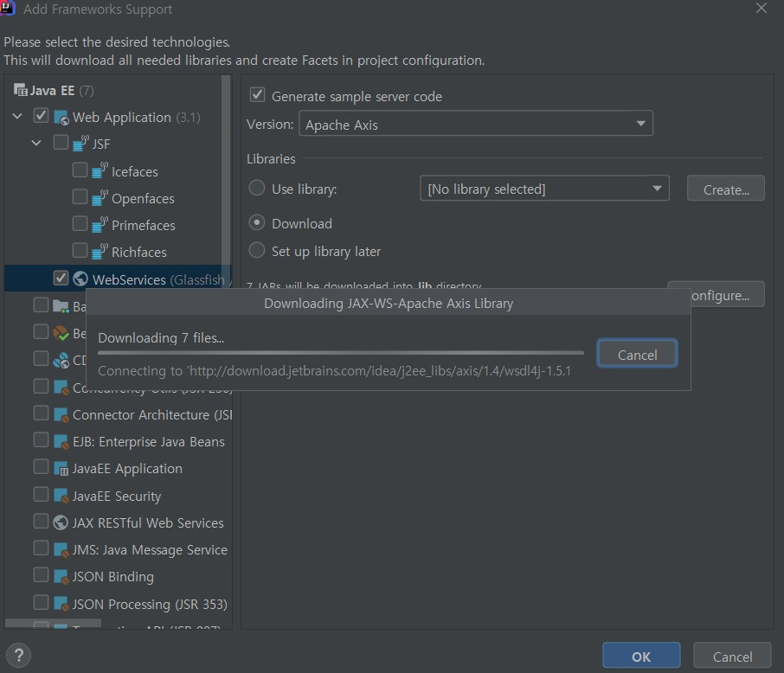Click the JSON Binding icon

point(61,576)
